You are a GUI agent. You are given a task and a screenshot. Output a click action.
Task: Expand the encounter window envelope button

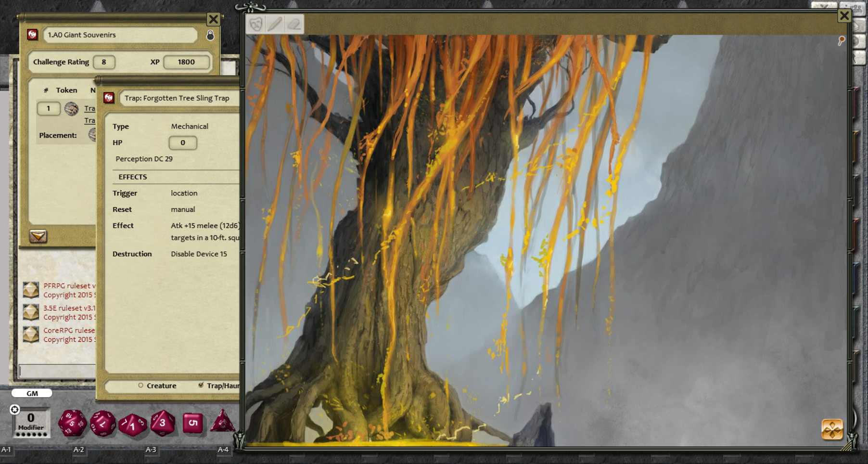37,236
